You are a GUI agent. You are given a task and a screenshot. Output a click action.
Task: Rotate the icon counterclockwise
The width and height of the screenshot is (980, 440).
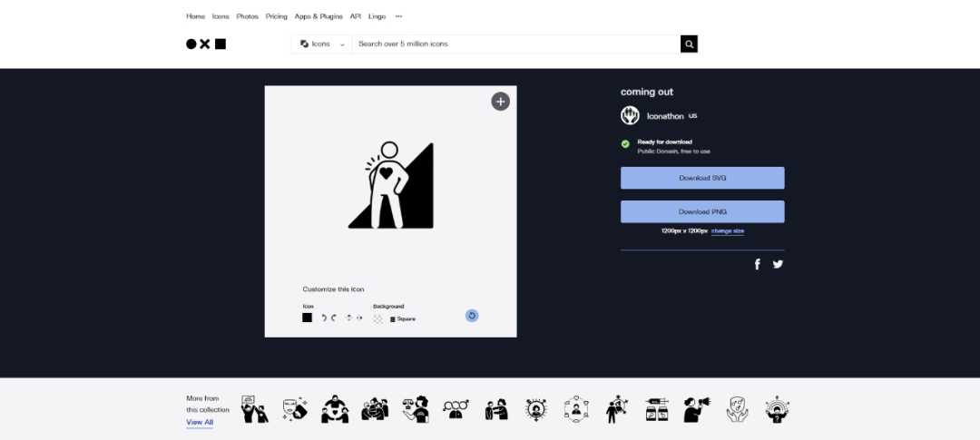[x=324, y=318]
